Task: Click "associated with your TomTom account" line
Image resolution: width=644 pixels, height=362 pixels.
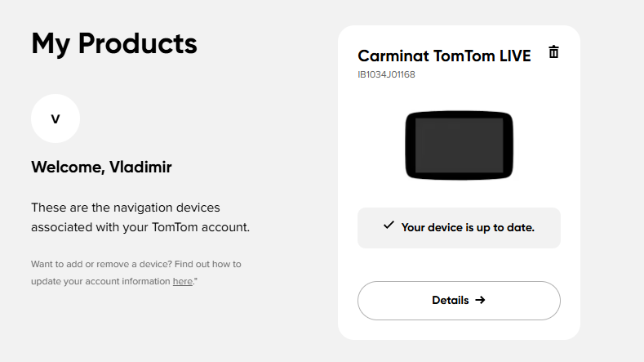Action: (140, 227)
